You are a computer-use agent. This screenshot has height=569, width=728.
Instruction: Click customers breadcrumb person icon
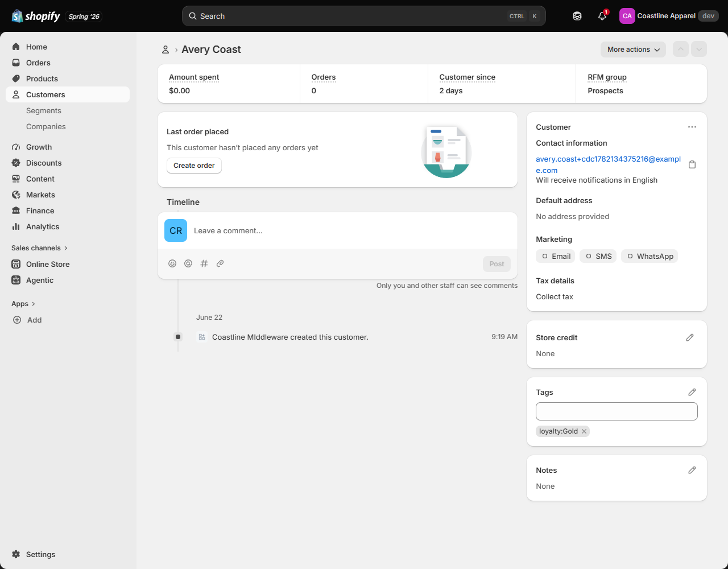click(x=166, y=50)
